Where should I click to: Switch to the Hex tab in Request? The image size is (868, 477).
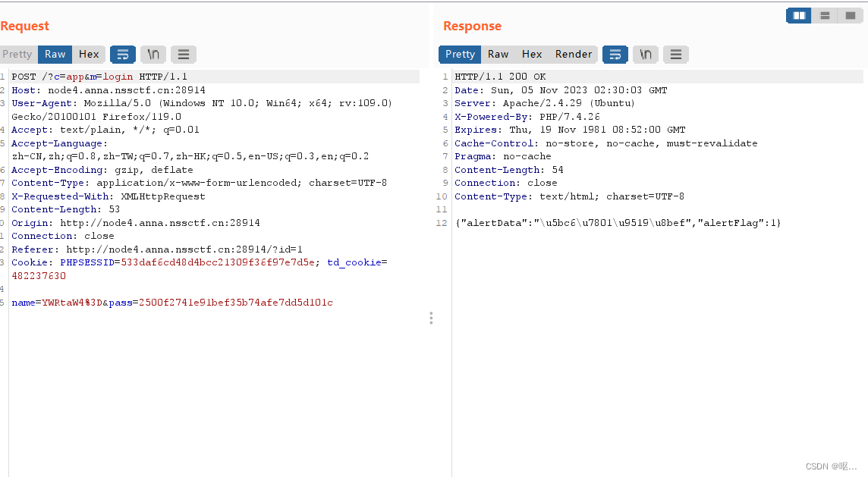point(89,54)
